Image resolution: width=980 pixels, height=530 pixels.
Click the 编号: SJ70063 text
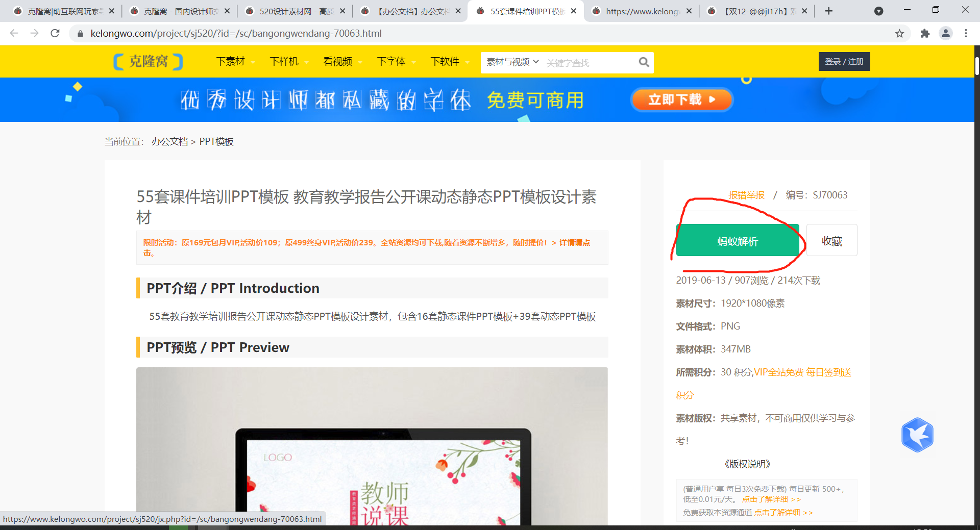(x=817, y=195)
